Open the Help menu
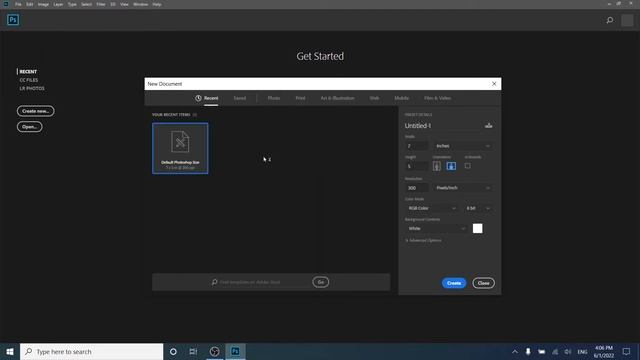This screenshot has height=360, width=640. click(x=157, y=4)
